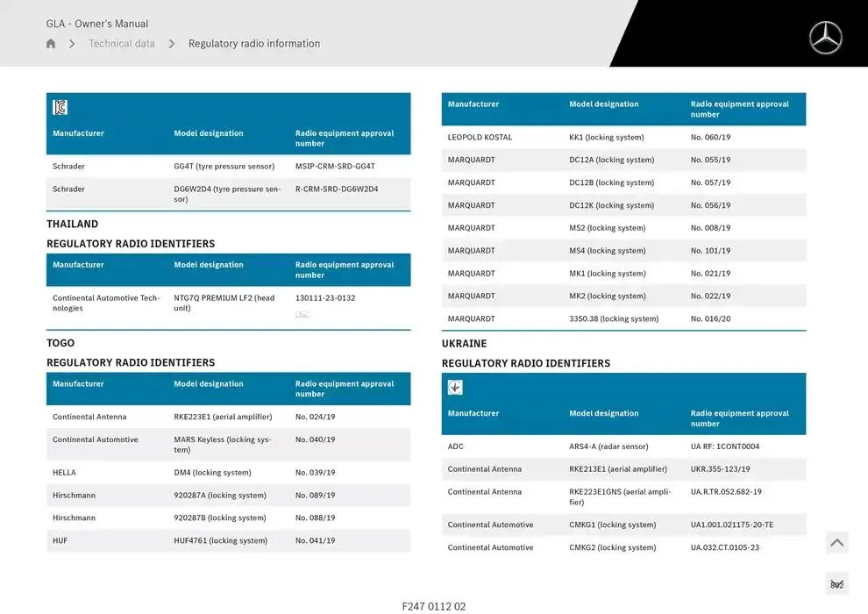Click the HUF4761 (locking system) entry
The height and width of the screenshot is (614, 868).
click(x=220, y=541)
